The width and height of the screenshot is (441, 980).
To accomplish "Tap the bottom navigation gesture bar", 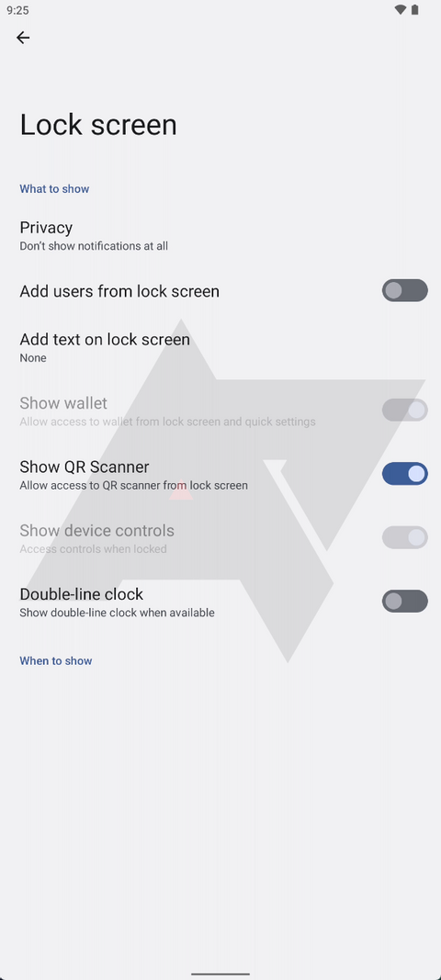I will tap(220, 974).
